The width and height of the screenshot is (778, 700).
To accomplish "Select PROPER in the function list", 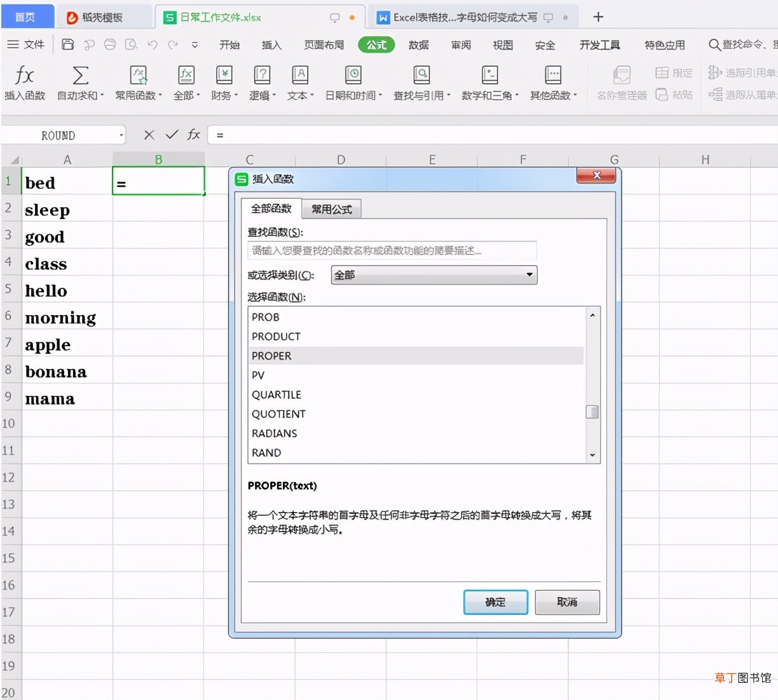I will pyautogui.click(x=416, y=356).
